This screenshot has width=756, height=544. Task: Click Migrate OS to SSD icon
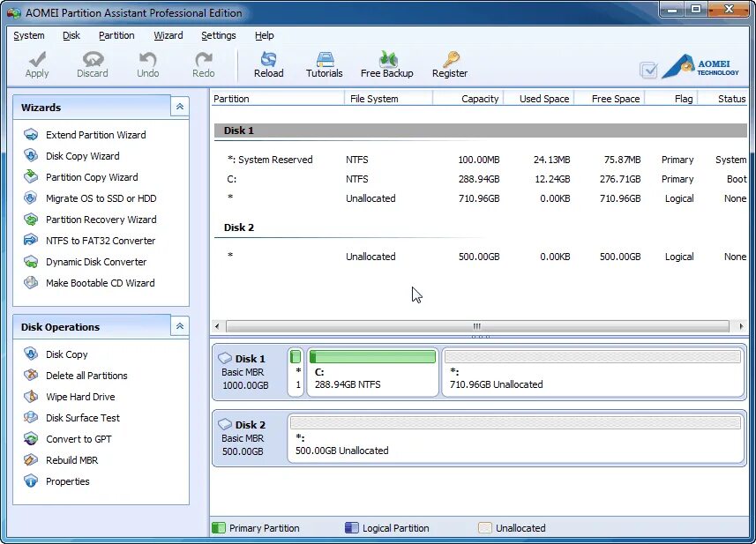(x=31, y=198)
